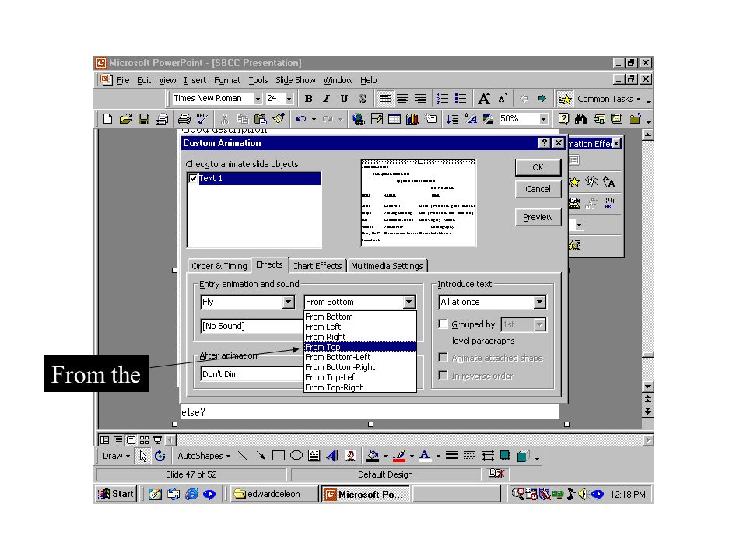Click Custom Animation help question button
Screen dimensions: 747x560
pyautogui.click(x=544, y=143)
